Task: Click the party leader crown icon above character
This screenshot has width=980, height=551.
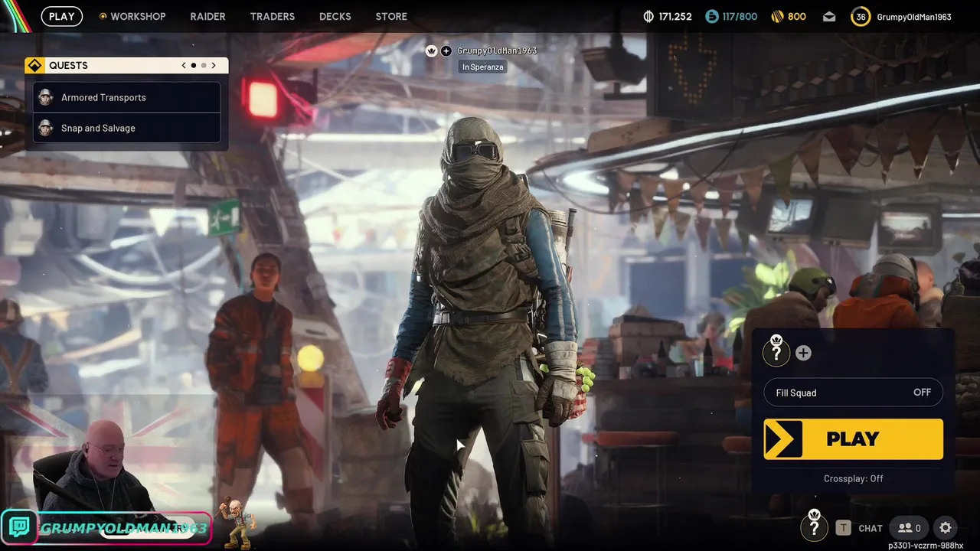Action: tap(432, 51)
